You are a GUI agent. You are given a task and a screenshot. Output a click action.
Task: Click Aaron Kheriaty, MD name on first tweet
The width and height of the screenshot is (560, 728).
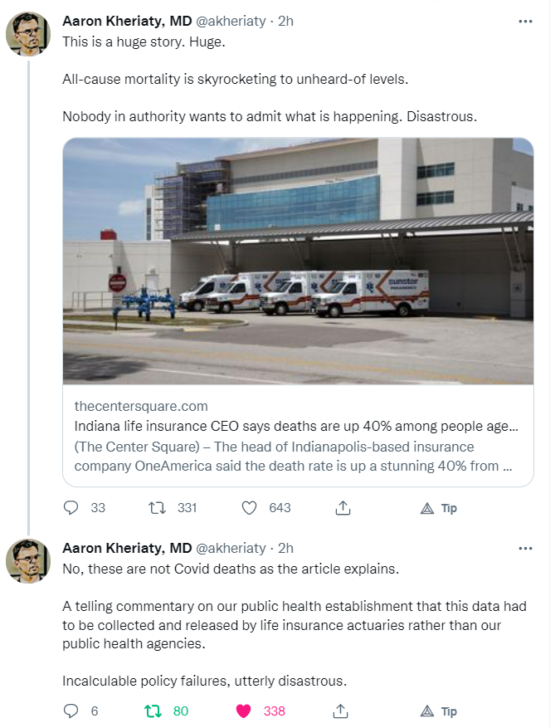[x=127, y=22]
